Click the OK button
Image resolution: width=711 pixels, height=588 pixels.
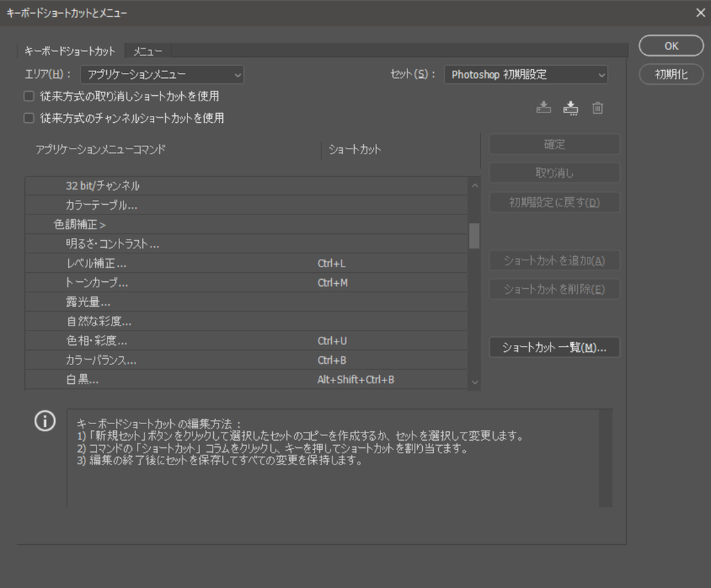670,45
